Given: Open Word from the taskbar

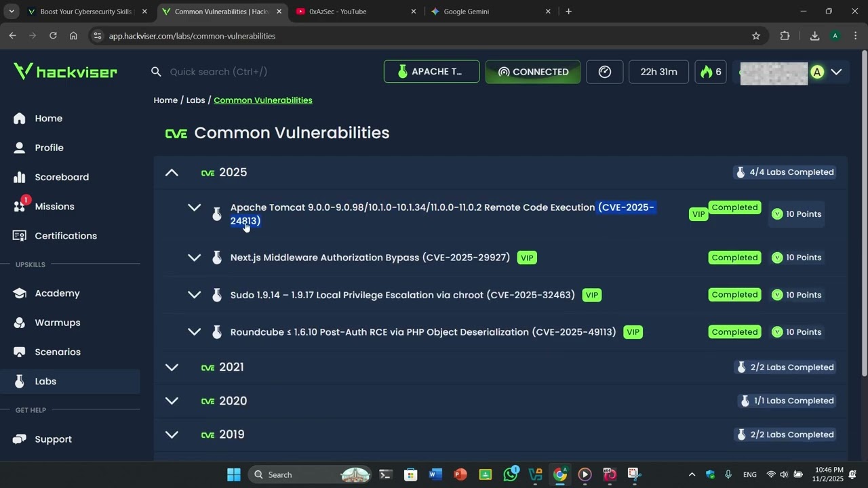Looking at the screenshot, I should click(435, 474).
